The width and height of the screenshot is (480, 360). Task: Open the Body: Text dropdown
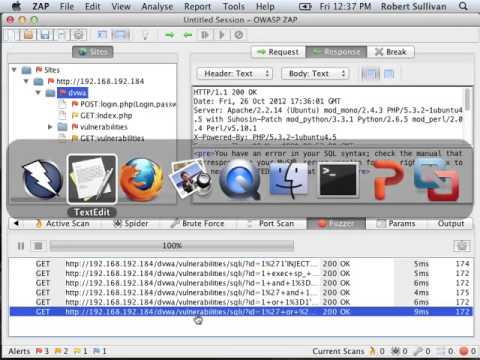[x=315, y=74]
